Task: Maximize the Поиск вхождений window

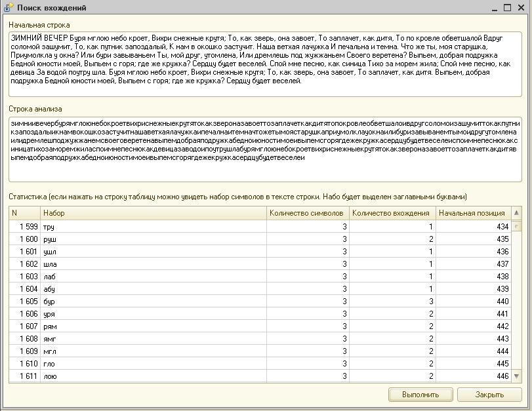Action: click(x=507, y=7)
